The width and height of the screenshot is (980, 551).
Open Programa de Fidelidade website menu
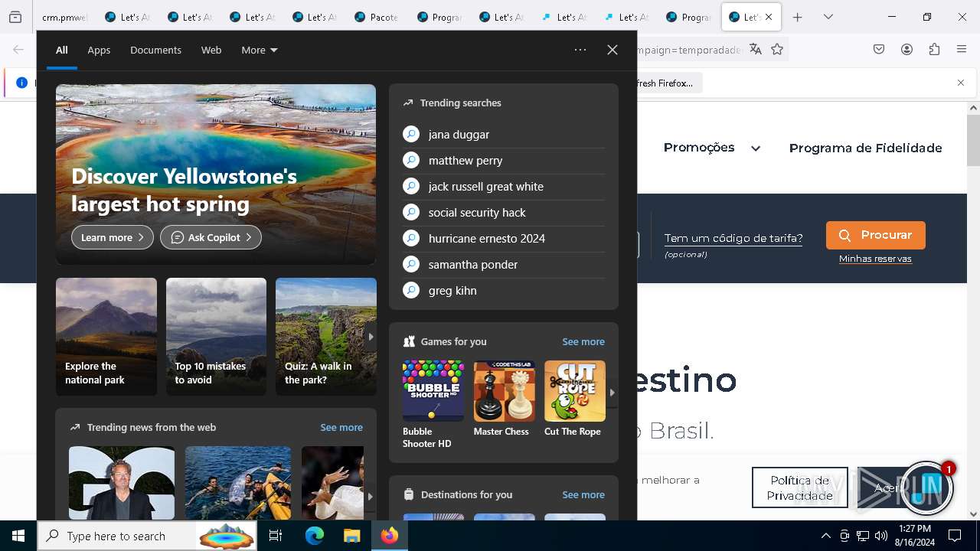pos(865,148)
